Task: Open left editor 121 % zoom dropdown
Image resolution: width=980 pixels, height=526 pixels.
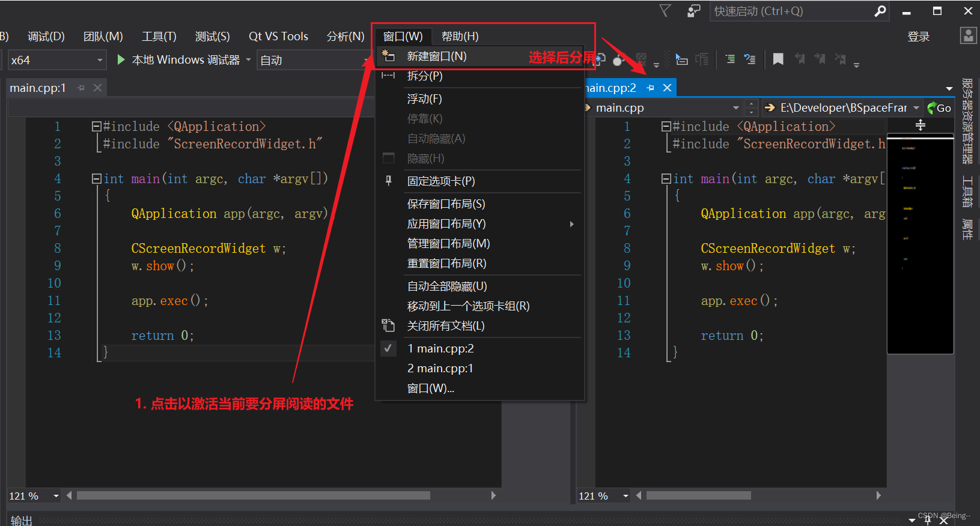Action: point(56,495)
